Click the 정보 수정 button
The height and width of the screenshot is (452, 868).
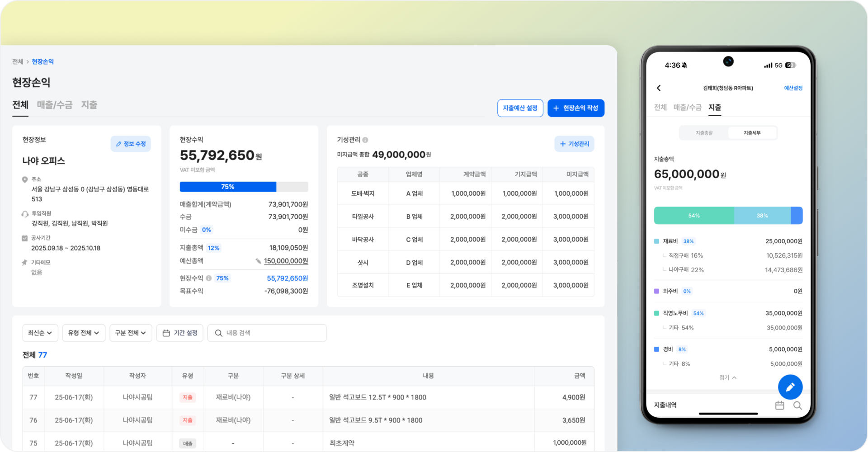[131, 144]
